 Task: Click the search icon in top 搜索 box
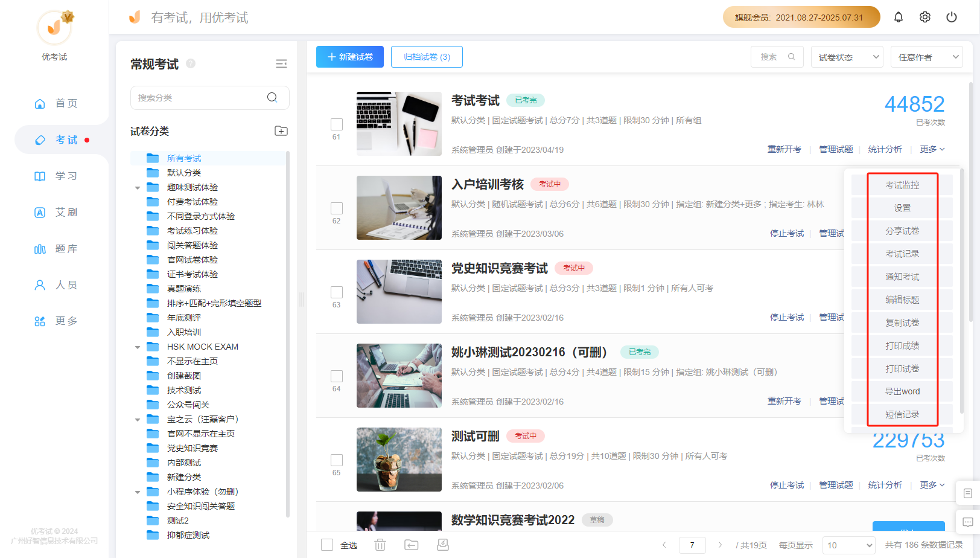pyautogui.click(x=792, y=57)
